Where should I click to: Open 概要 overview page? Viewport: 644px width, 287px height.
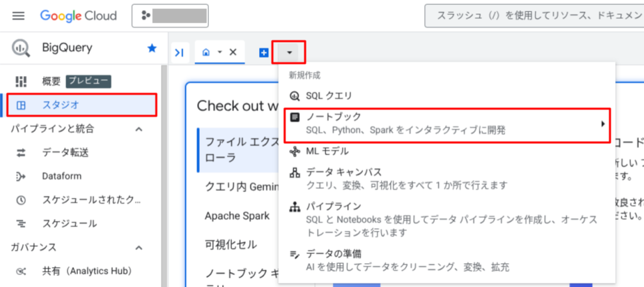52,81
